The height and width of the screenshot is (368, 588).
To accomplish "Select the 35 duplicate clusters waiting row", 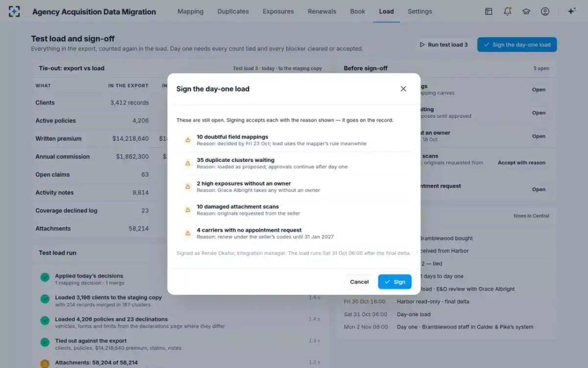I will click(294, 163).
